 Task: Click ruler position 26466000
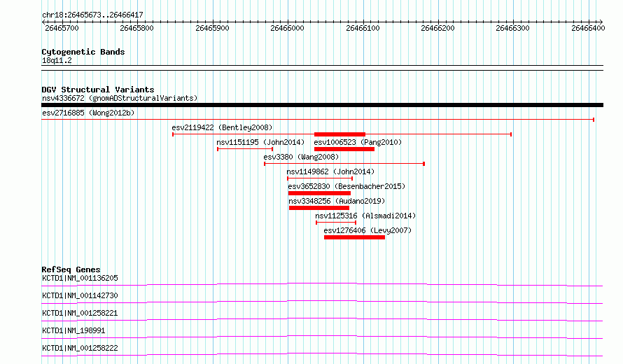coord(287,28)
